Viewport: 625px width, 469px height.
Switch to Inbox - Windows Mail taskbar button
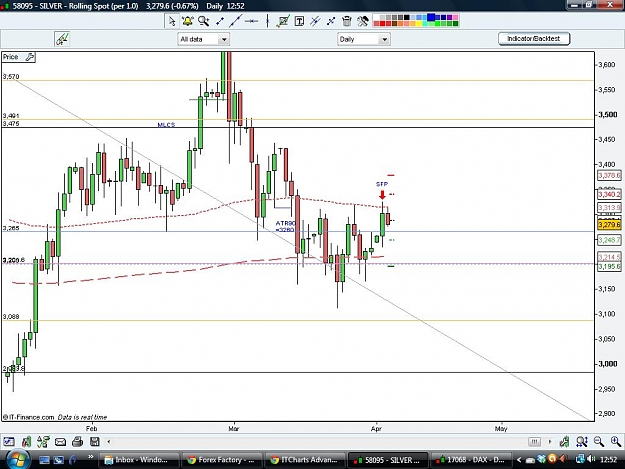[x=139, y=460]
